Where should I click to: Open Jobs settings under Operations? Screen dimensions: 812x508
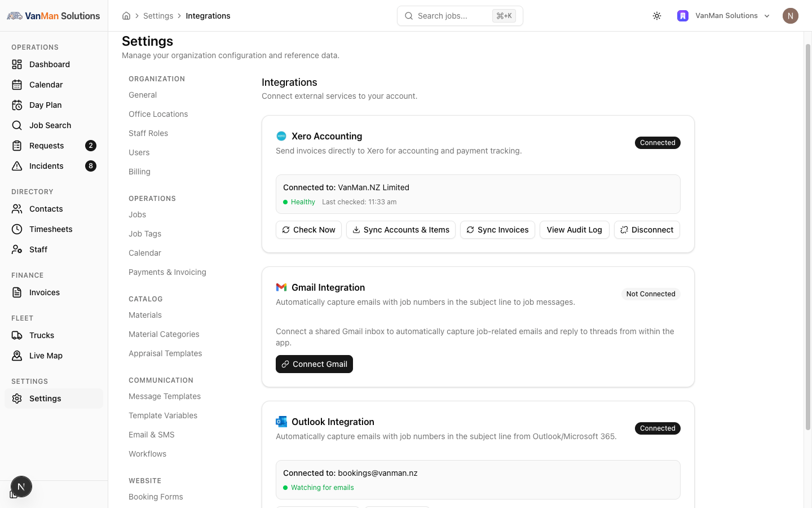click(x=137, y=214)
